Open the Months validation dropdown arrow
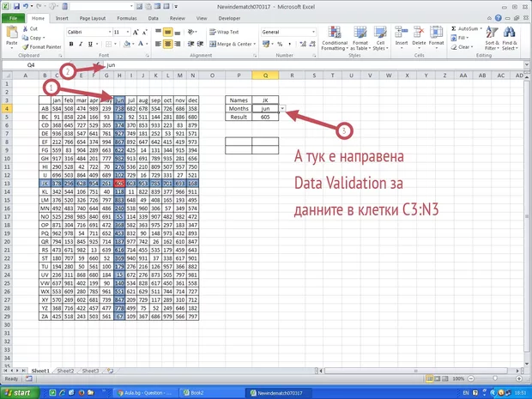This screenshot has height=399, width=532. (282, 108)
